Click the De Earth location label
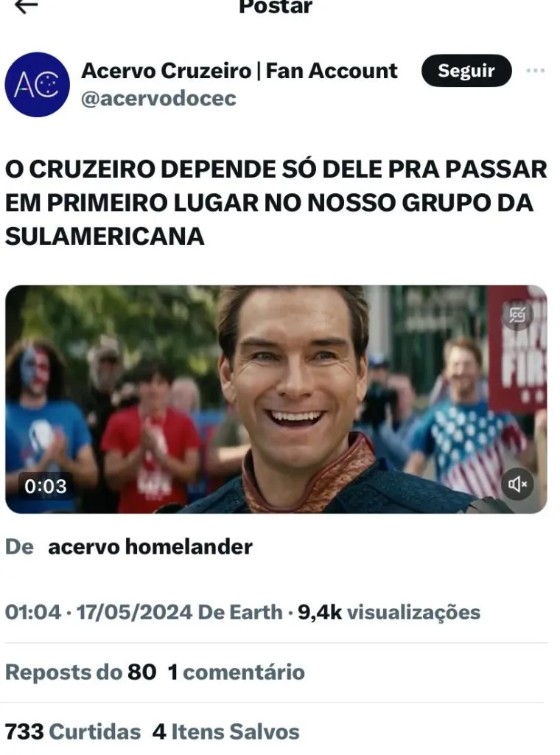Image resolution: width=560 pixels, height=755 pixels. (240, 613)
